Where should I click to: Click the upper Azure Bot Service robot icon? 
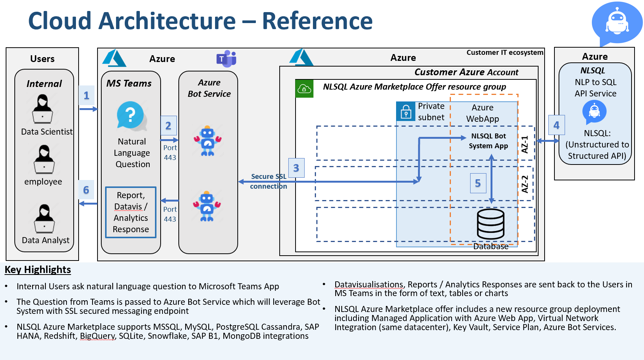(x=207, y=141)
